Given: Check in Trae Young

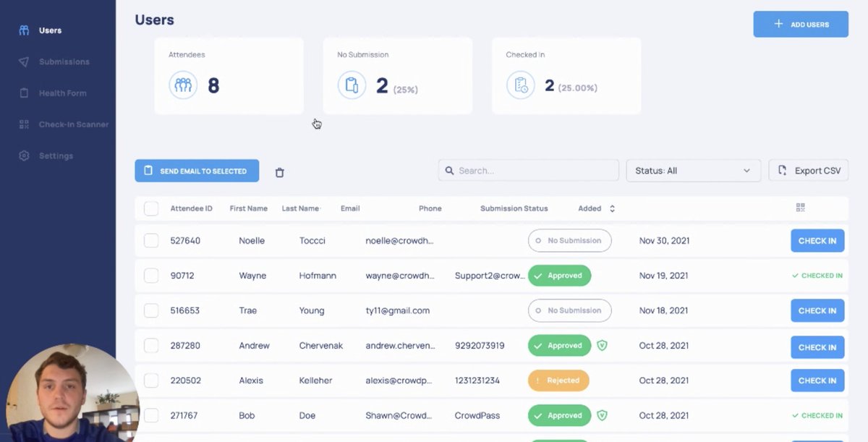Looking at the screenshot, I should pyautogui.click(x=817, y=310).
